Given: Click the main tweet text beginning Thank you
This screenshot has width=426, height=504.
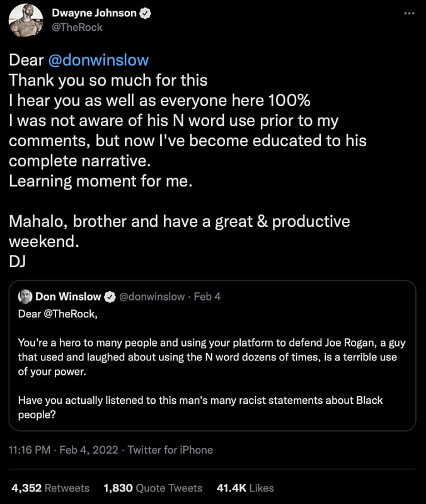Looking at the screenshot, I should pyautogui.click(x=108, y=81).
